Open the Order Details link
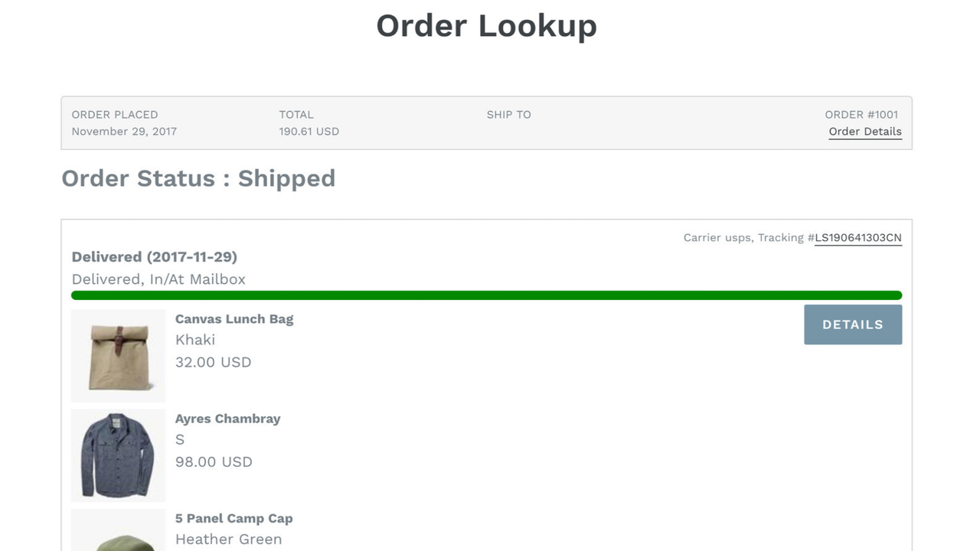Viewport: 980px width, 551px height. [x=864, y=132]
